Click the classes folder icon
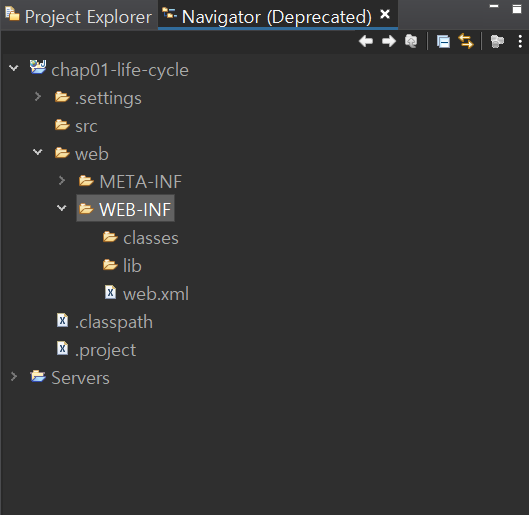529x515 pixels. 110,237
